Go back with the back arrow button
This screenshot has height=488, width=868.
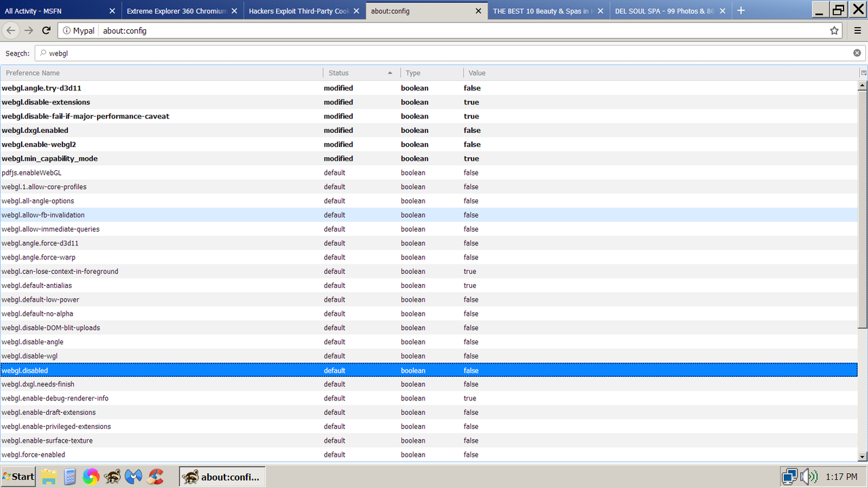point(10,30)
